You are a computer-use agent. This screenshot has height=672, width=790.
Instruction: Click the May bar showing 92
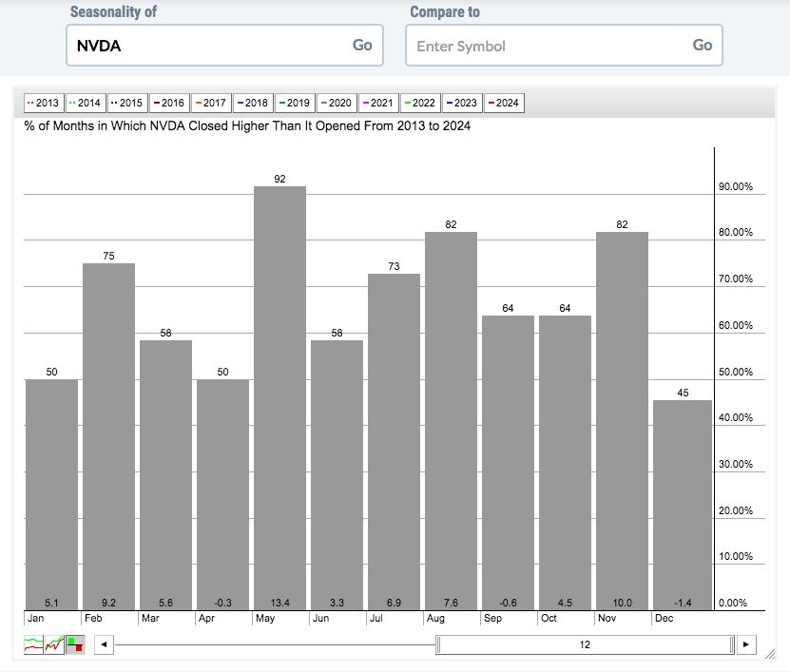click(279, 397)
